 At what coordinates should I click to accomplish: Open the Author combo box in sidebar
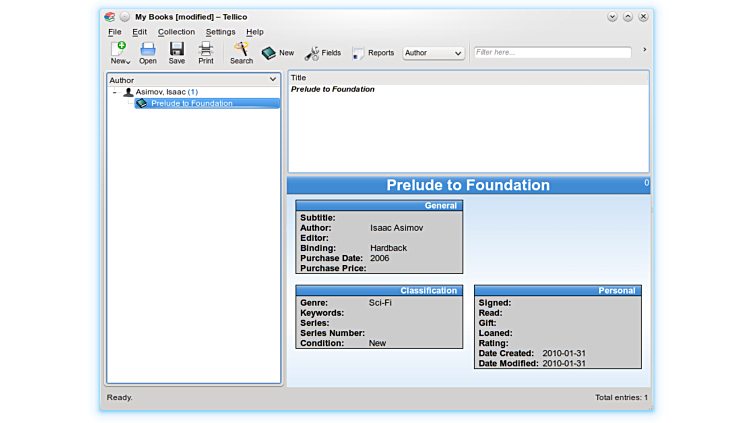(x=193, y=80)
